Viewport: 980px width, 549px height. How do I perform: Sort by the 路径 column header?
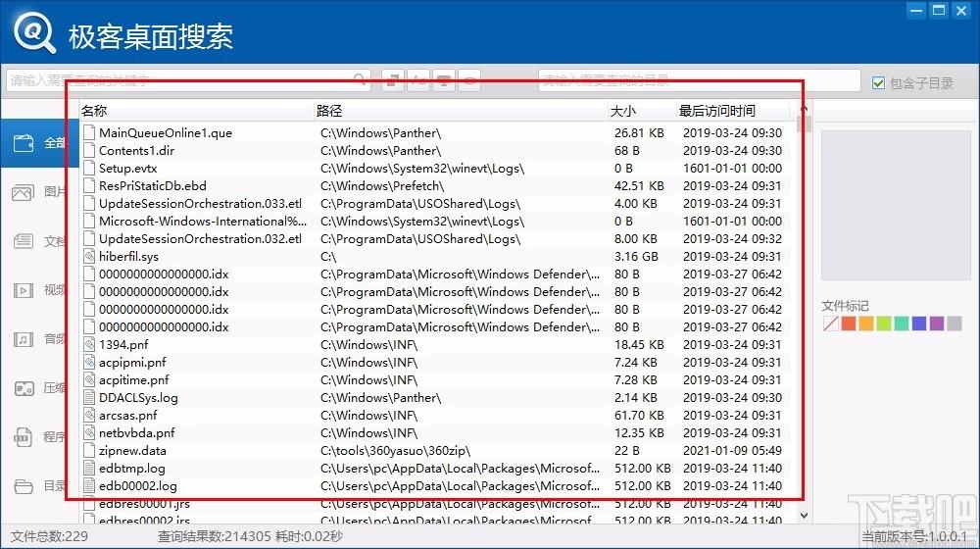pos(461,111)
